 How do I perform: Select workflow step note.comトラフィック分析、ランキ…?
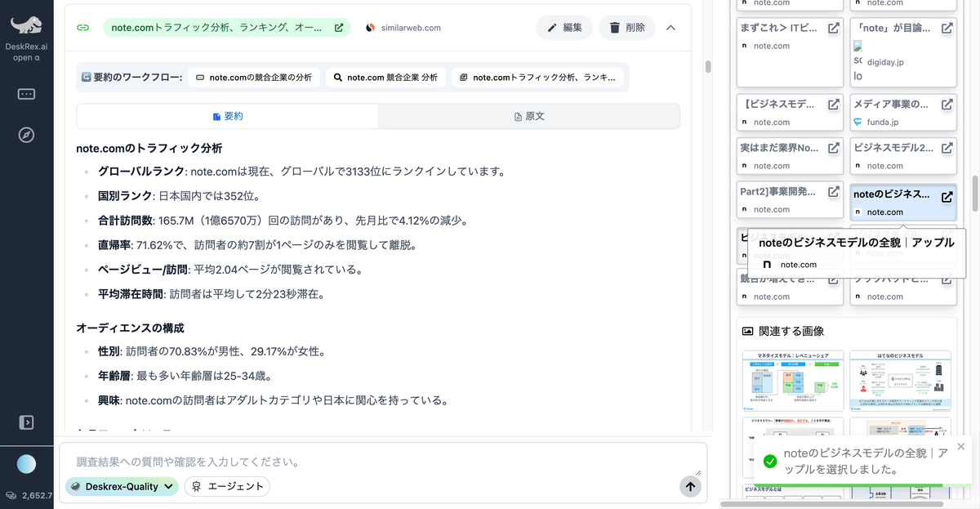[538, 78]
